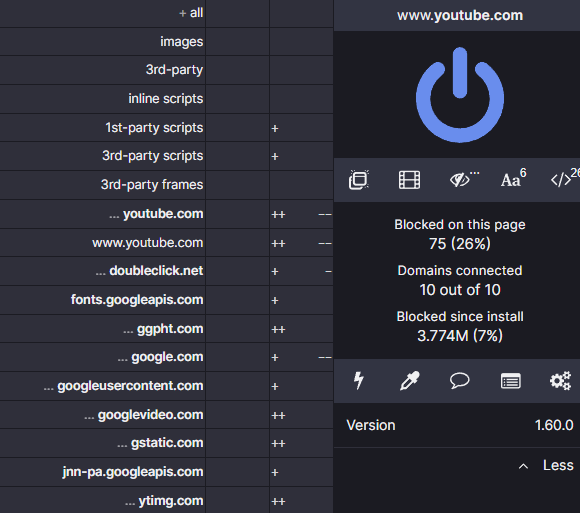Toggle the disable cosmetic filtering eye icon
Image resolution: width=580 pixels, height=513 pixels.
pos(460,180)
